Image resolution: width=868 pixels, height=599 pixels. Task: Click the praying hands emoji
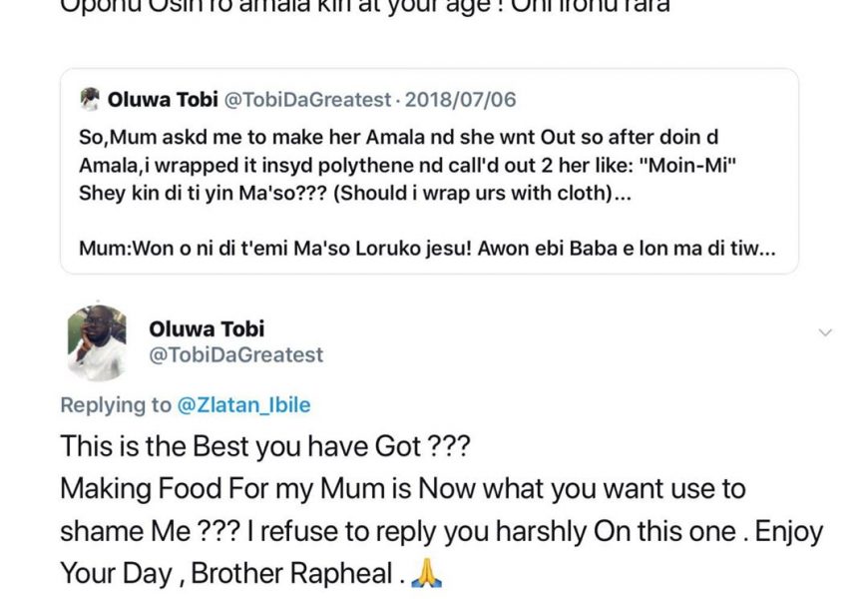[425, 574]
